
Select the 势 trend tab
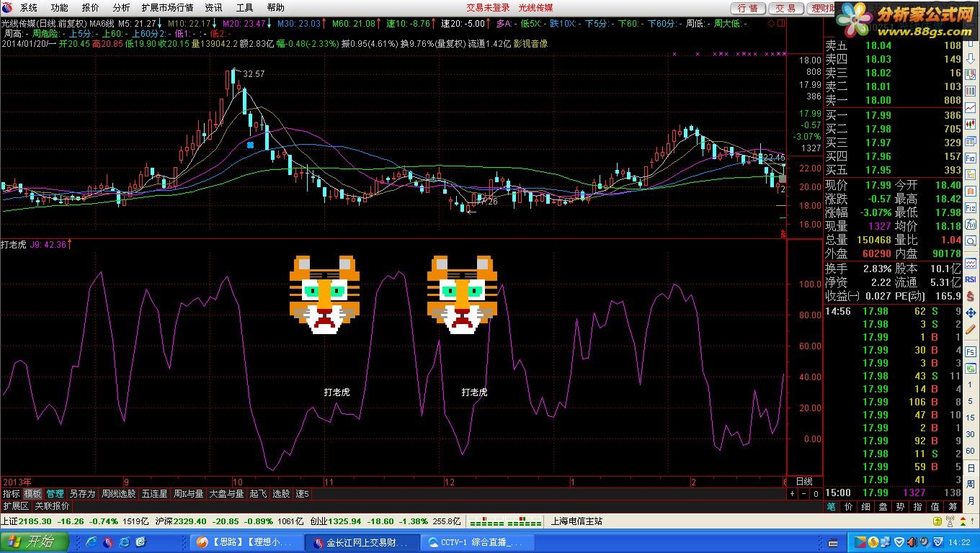900,507
